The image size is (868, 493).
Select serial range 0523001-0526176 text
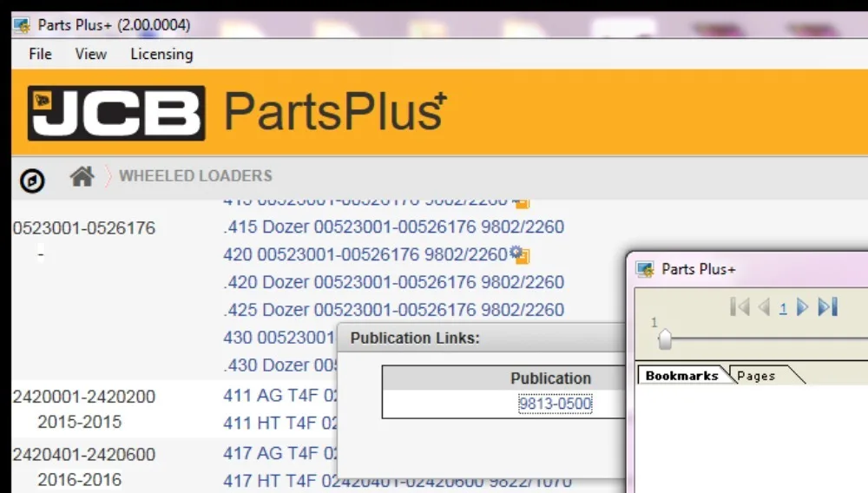click(84, 228)
